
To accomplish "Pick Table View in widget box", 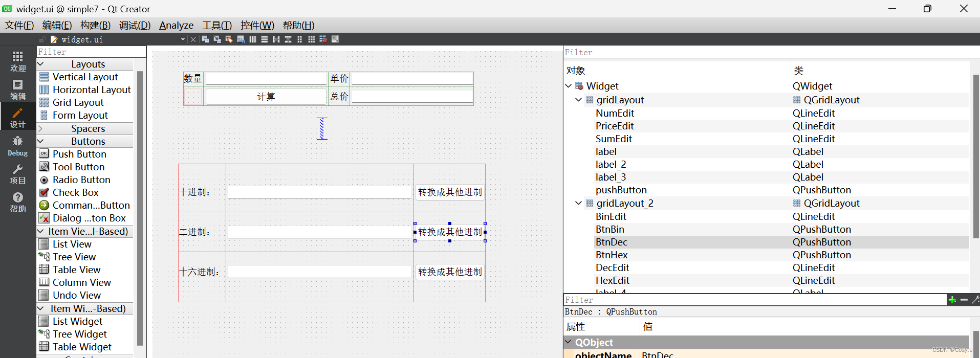I will (85, 270).
